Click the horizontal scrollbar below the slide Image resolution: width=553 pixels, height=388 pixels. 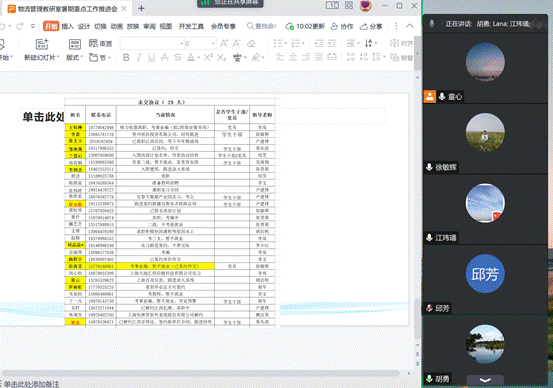click(200, 373)
